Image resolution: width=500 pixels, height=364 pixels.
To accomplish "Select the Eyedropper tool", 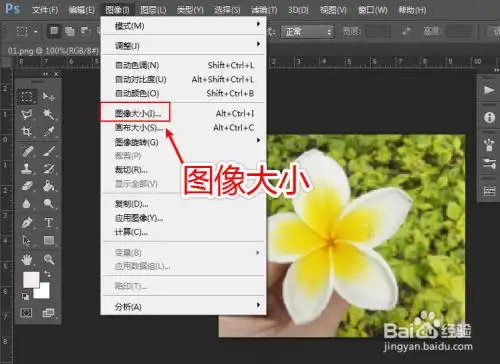I will (x=49, y=131).
